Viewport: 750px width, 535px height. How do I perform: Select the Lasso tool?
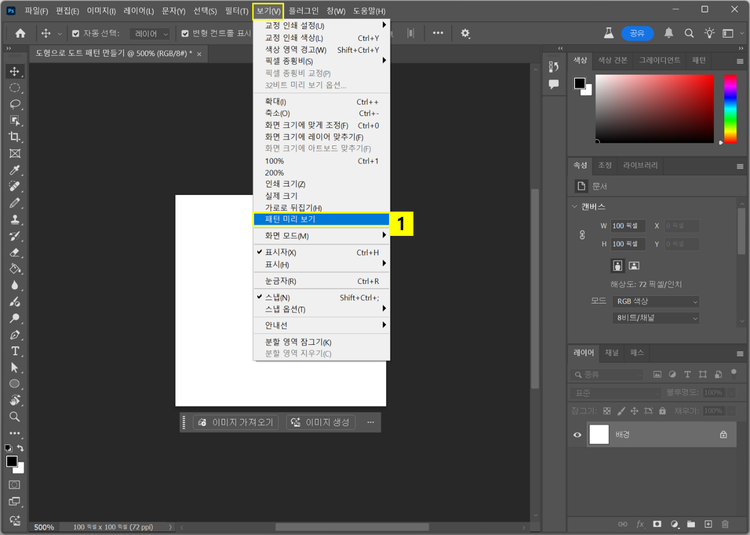[15, 104]
